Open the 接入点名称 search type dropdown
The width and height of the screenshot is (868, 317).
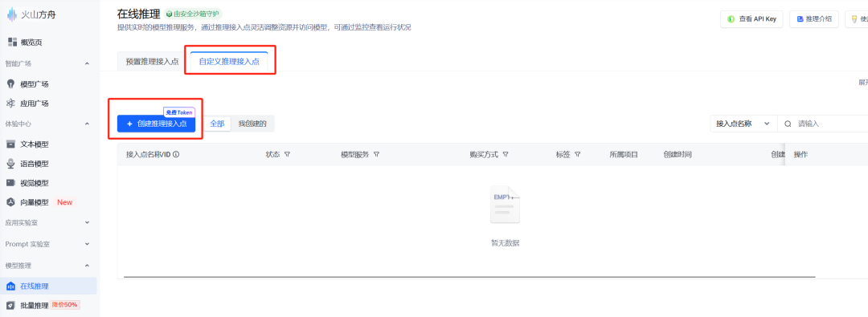[743, 124]
